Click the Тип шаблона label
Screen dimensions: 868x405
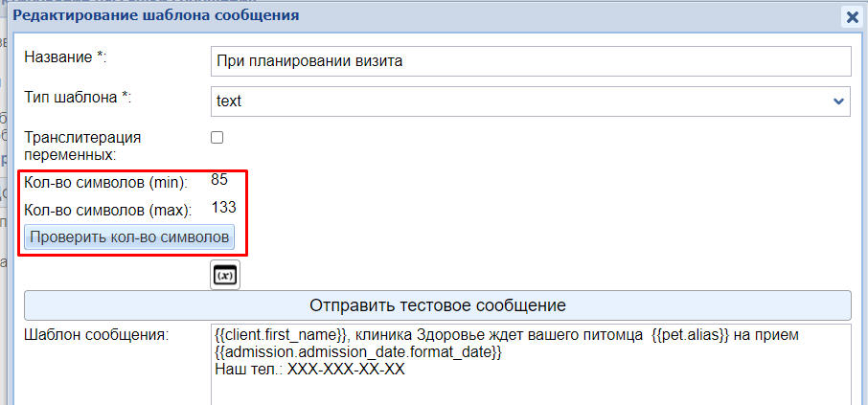click(x=77, y=97)
